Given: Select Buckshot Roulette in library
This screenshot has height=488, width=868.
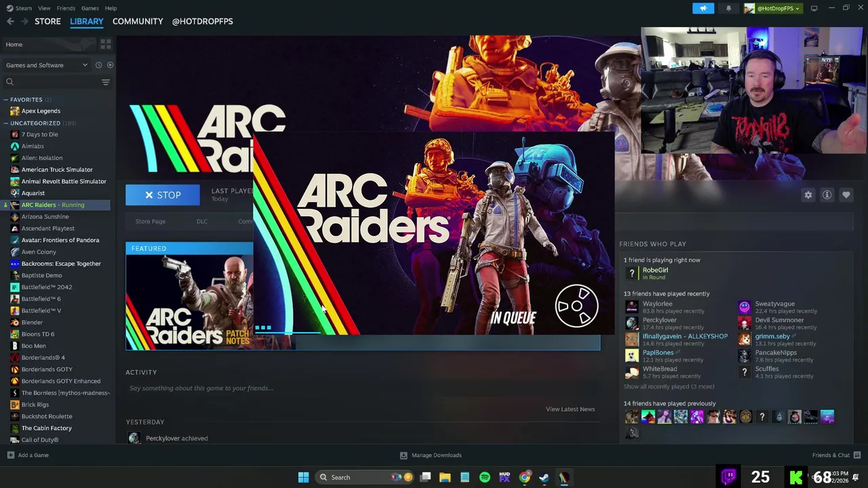Looking at the screenshot, I should click(x=47, y=416).
